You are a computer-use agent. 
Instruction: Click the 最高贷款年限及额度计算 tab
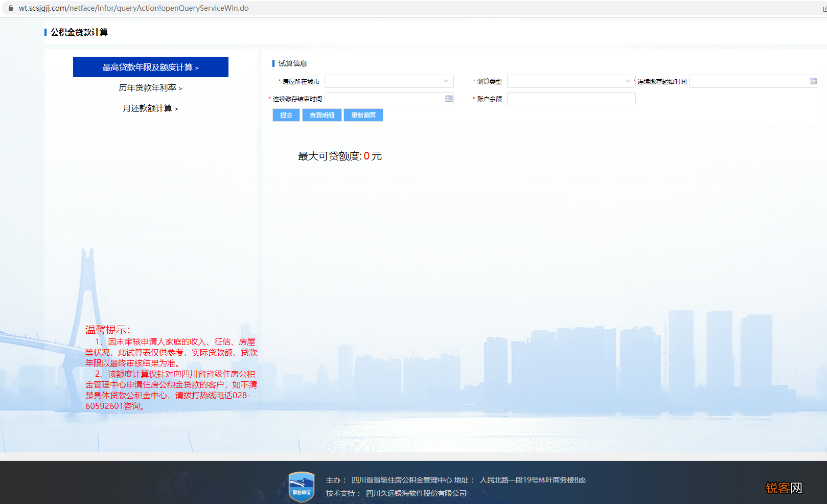point(150,67)
